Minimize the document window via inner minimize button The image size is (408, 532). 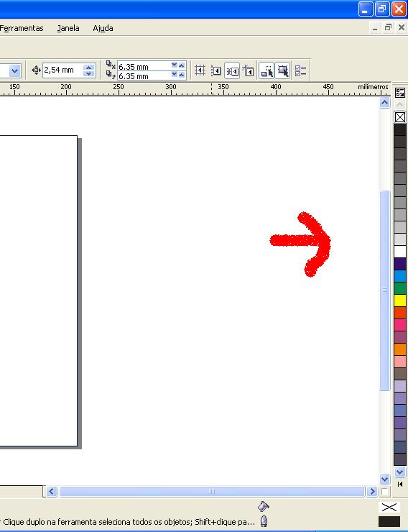[x=375, y=28]
